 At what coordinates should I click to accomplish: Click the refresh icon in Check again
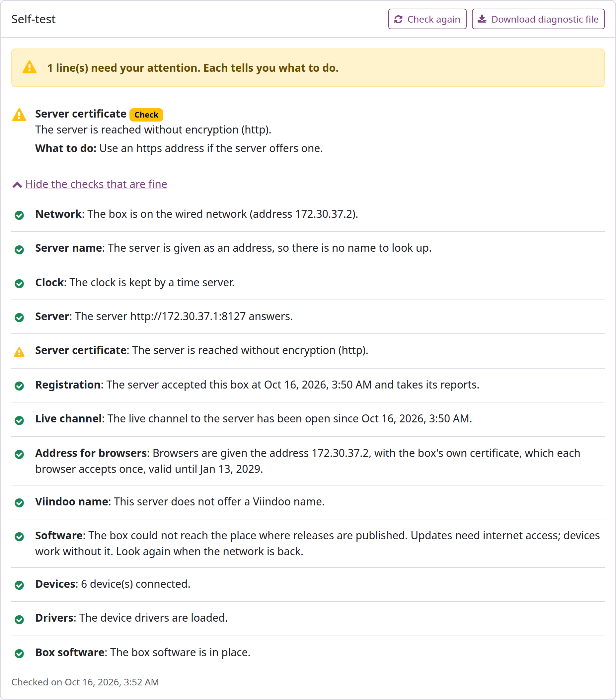[398, 19]
